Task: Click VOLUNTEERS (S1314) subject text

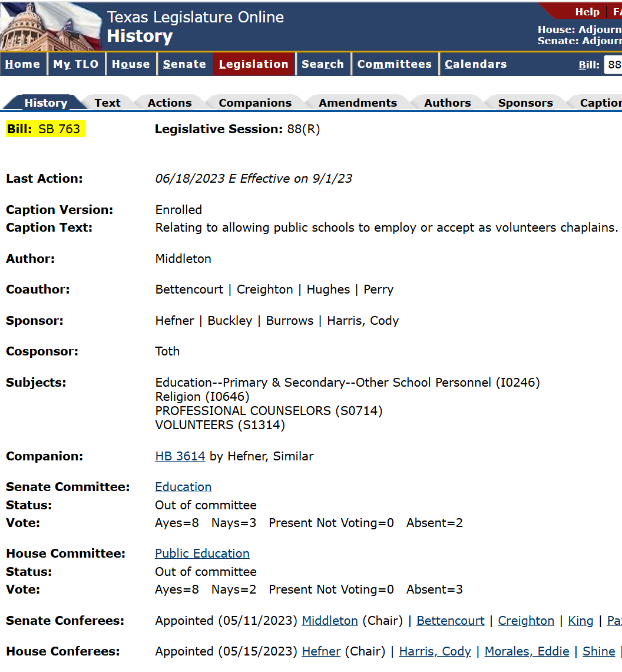Action: click(220, 424)
